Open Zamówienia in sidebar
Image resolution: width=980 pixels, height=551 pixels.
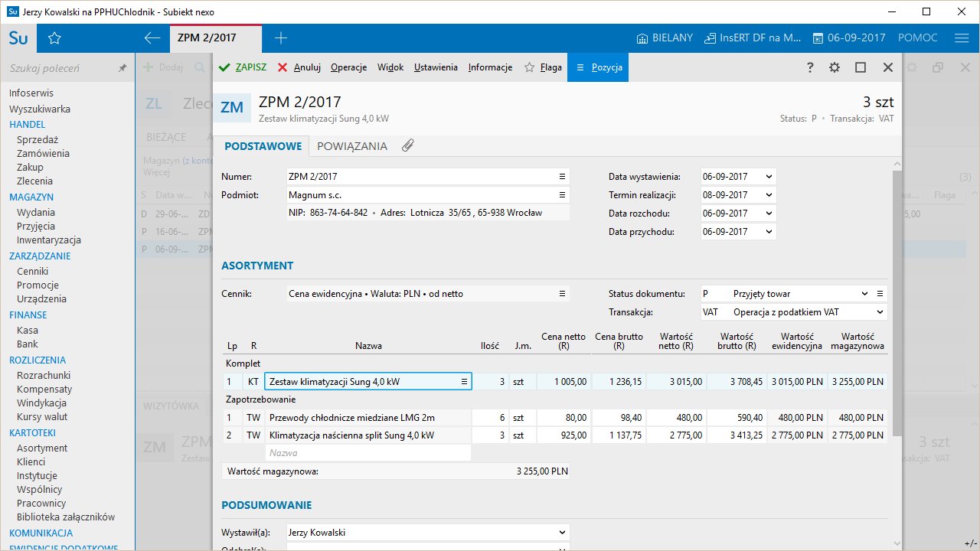click(x=43, y=154)
